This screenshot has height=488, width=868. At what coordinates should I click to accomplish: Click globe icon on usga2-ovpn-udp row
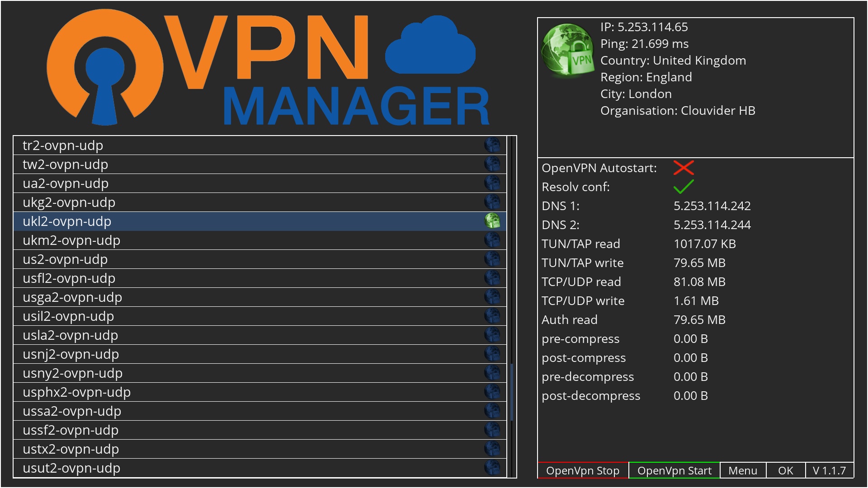click(x=492, y=297)
